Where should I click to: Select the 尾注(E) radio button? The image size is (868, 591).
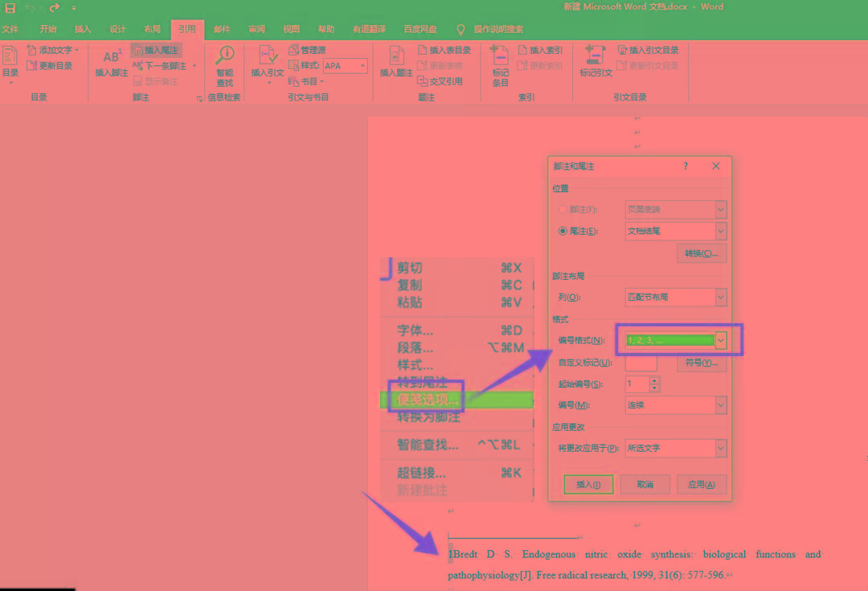tap(563, 231)
